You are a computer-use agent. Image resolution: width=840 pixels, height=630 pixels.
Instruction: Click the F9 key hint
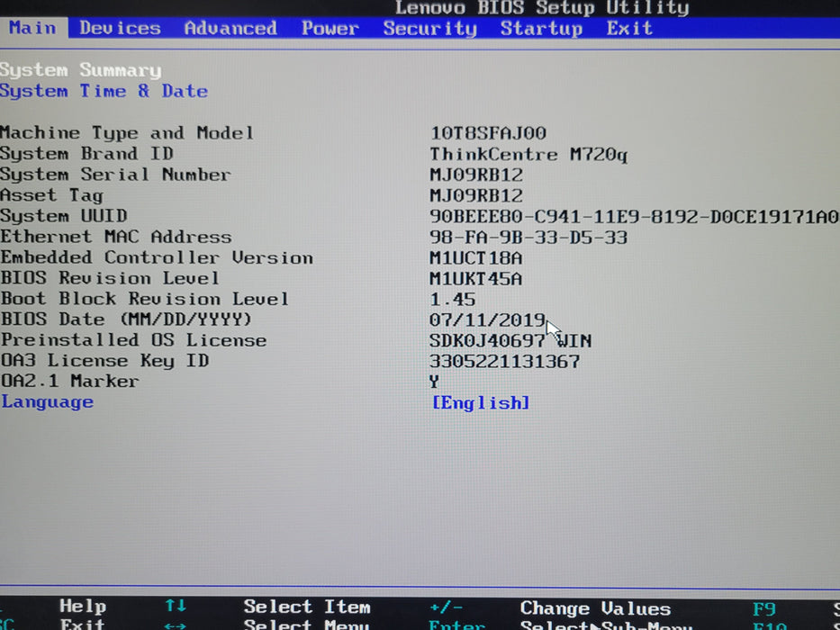click(764, 609)
